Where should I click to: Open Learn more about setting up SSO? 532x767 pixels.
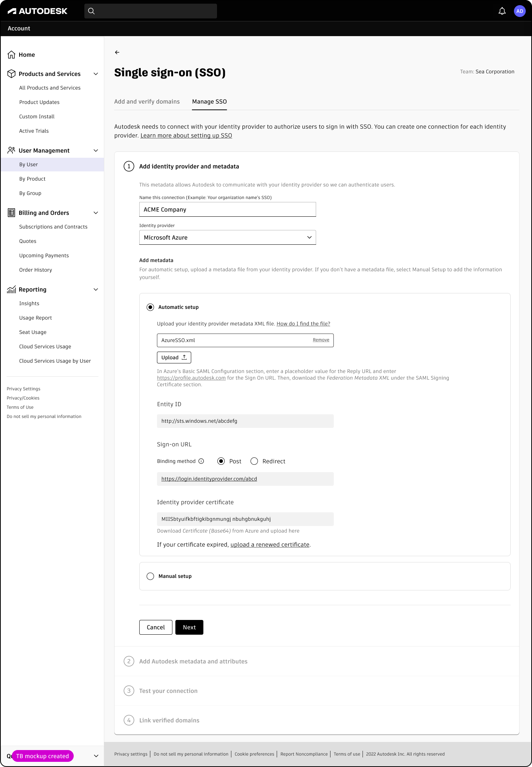[x=186, y=135]
